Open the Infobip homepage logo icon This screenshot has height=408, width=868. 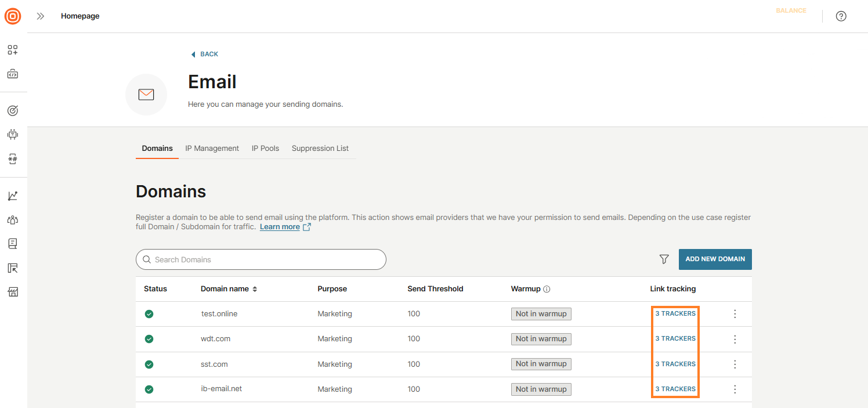[12, 16]
